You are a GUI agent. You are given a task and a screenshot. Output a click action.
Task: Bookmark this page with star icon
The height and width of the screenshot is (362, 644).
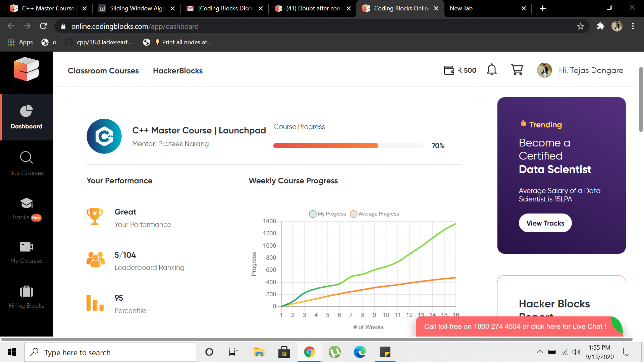[581, 26]
